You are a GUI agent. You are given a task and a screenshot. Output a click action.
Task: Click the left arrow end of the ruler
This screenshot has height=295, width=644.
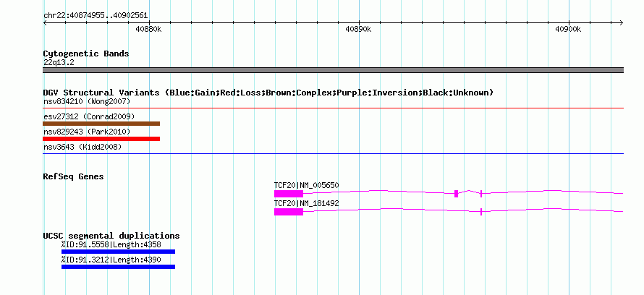pos(45,23)
